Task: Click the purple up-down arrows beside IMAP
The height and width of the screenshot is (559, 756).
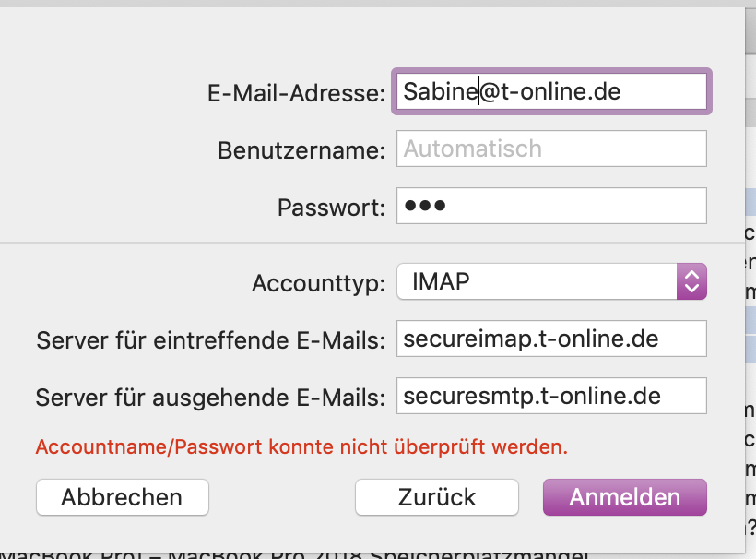Action: pos(691,281)
